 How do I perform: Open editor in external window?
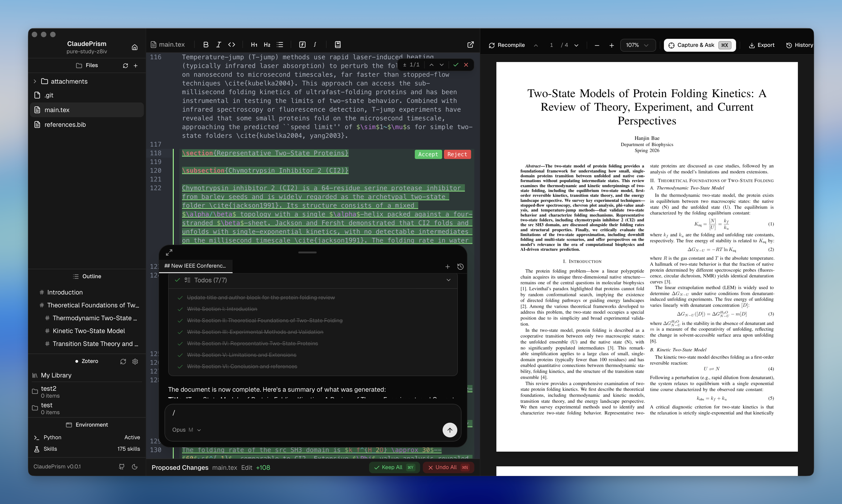pyautogui.click(x=470, y=45)
